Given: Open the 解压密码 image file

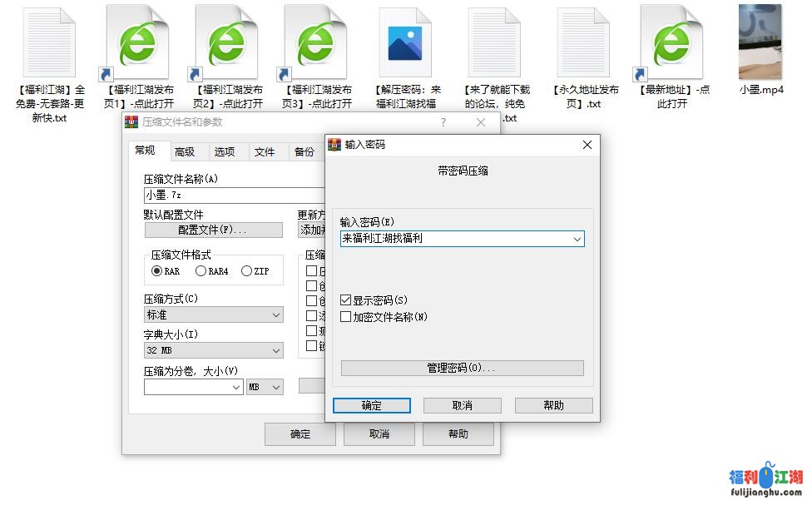Looking at the screenshot, I should (x=405, y=42).
